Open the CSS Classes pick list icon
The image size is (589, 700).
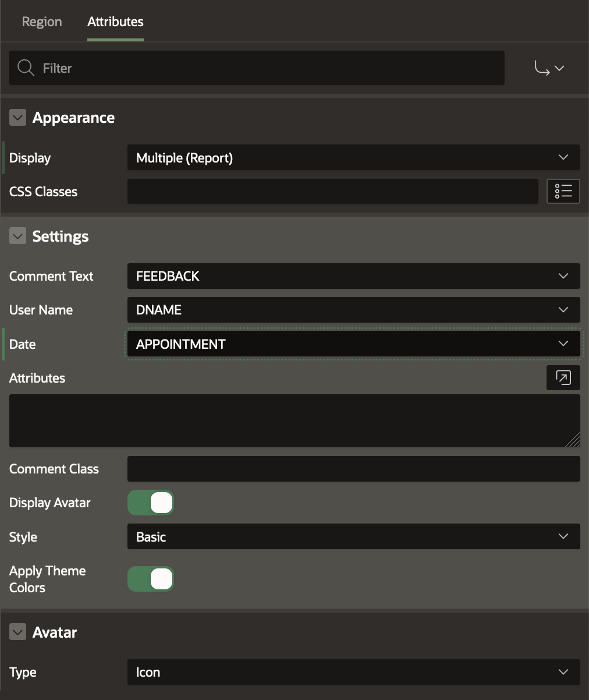[563, 191]
